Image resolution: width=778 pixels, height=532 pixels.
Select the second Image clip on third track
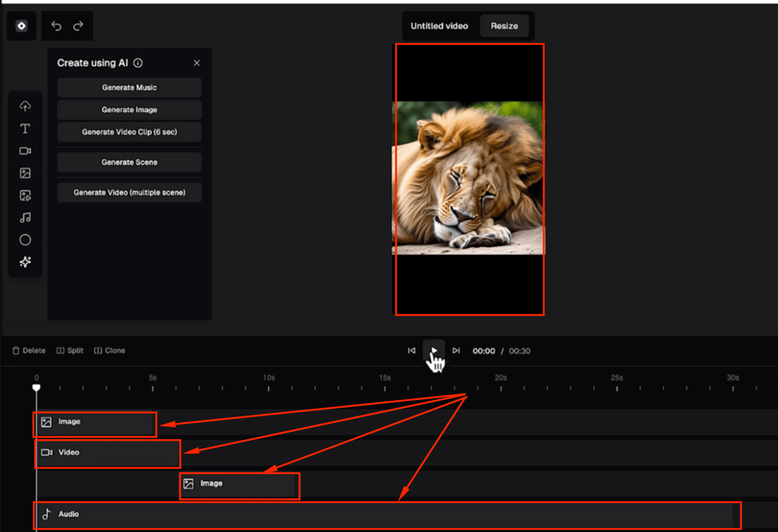[239, 486]
